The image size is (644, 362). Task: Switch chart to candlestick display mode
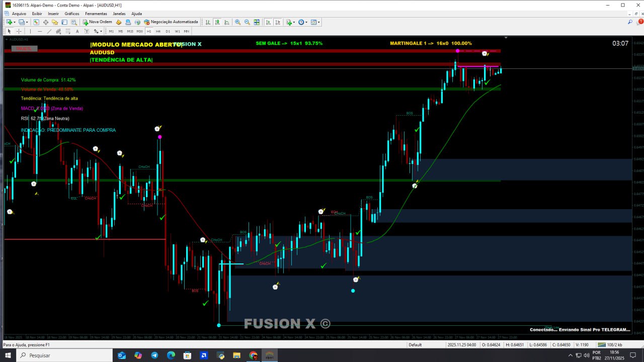click(217, 22)
